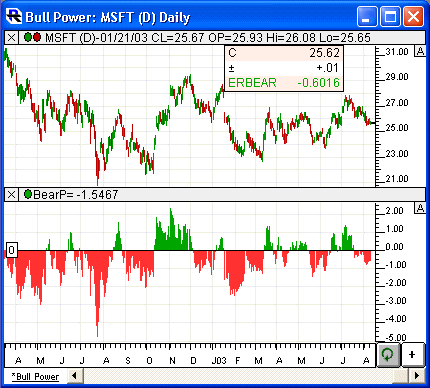430x388 pixels.
Task: Click the J03 date label on time axis
Action: coord(219,361)
